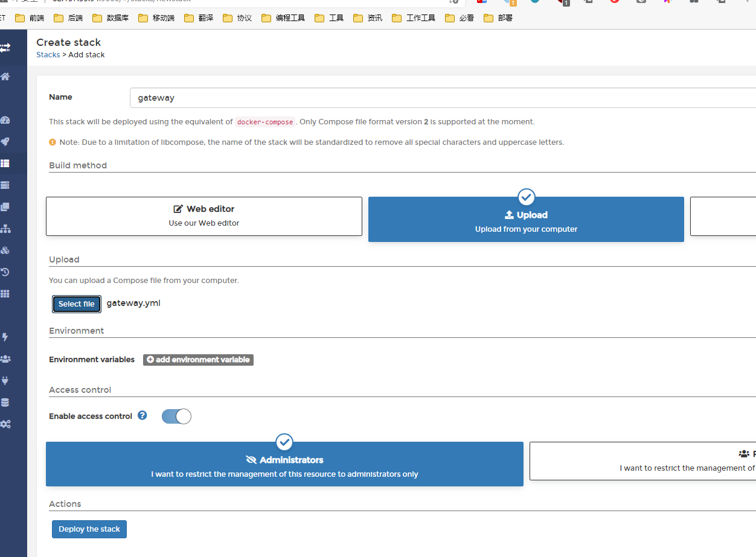Viewport: 756px width, 557px height.
Task: Open the 工作工具 bookmark folder
Action: pos(414,18)
